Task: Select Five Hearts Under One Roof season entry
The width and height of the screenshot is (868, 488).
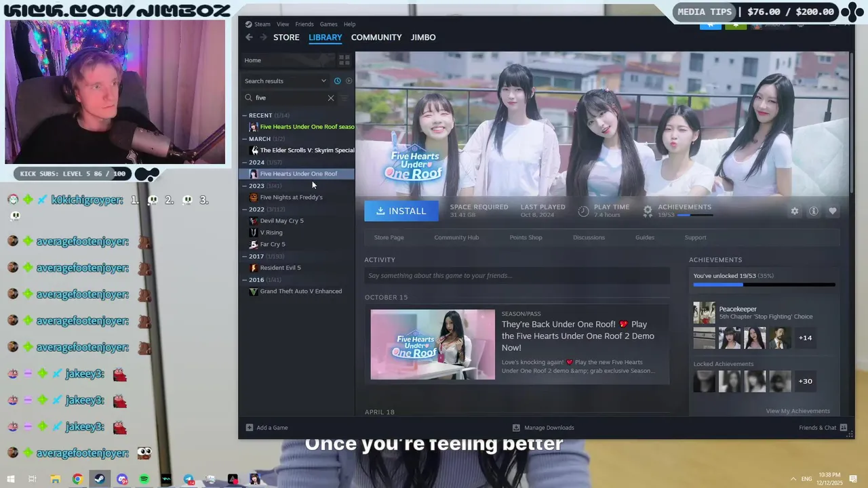Action: (301, 127)
